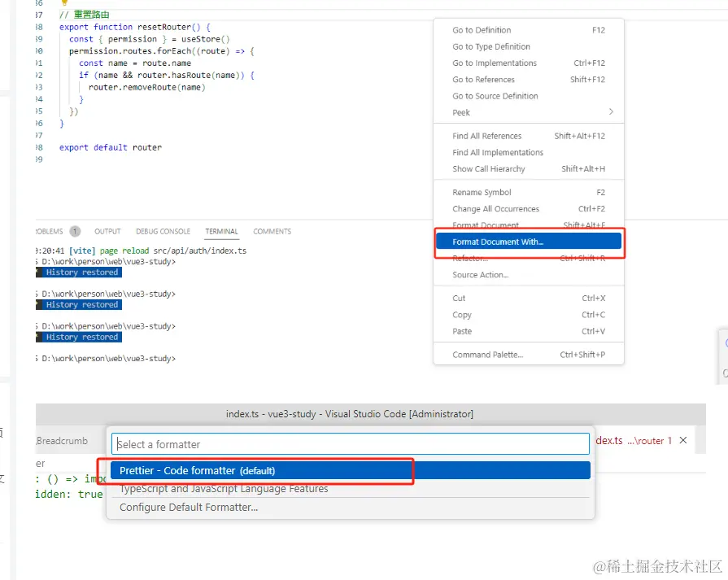This screenshot has height=580, width=728.
Task: Choose TypeScript and JavaScript Language Features formatter
Action: coord(350,489)
